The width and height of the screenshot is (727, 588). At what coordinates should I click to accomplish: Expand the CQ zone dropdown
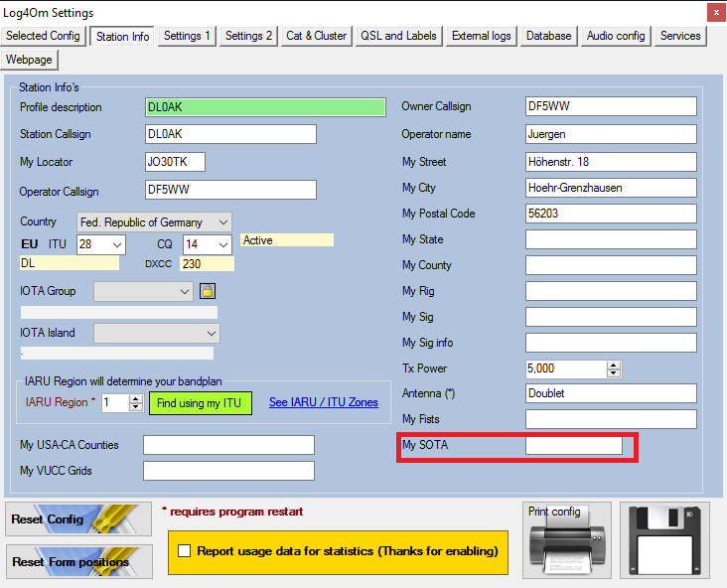pyautogui.click(x=223, y=244)
